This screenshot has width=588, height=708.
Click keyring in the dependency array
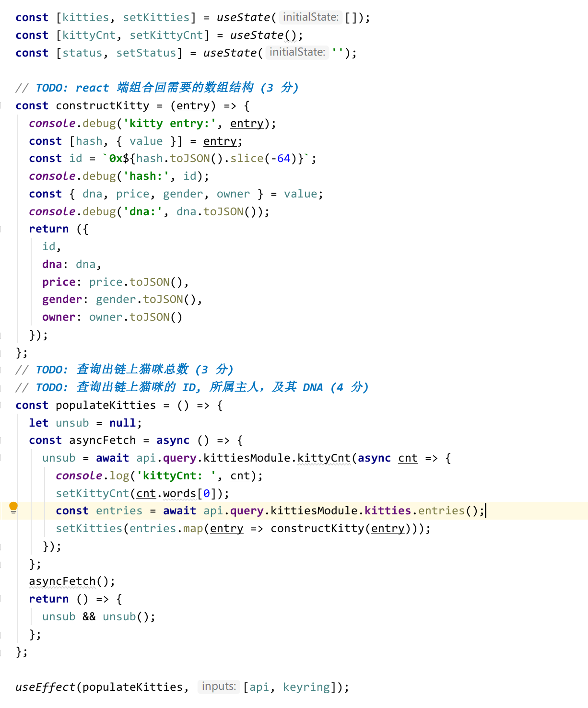(x=307, y=687)
